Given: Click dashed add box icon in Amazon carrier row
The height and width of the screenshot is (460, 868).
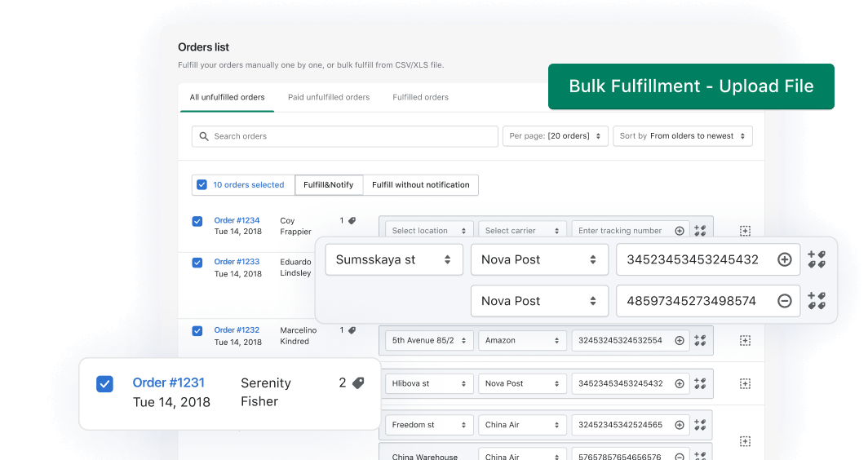Looking at the screenshot, I should coord(745,340).
